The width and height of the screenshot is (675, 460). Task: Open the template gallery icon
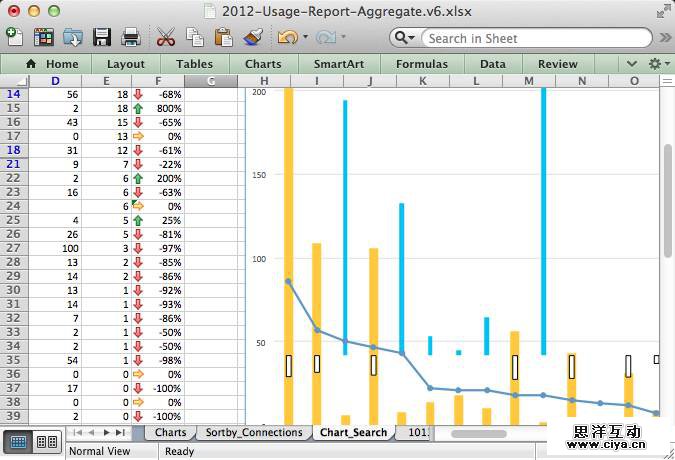[44, 37]
